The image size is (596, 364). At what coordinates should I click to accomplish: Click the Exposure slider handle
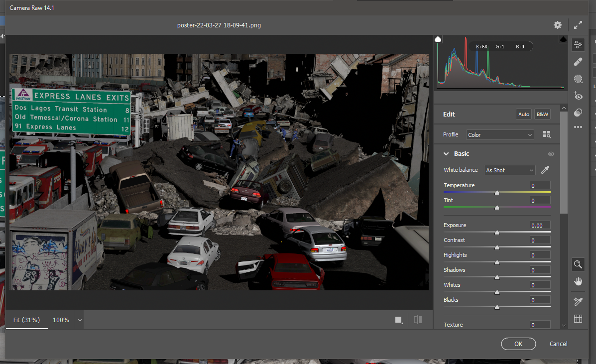click(497, 232)
